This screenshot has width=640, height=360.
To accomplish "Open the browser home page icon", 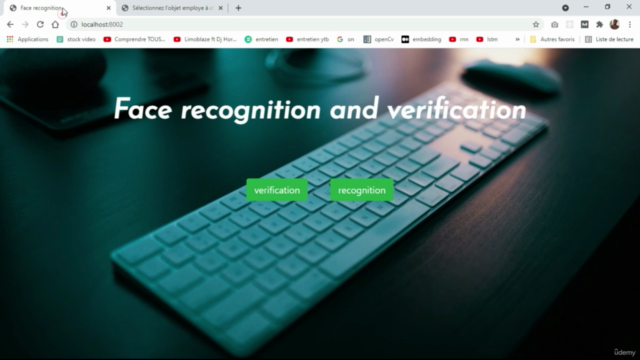I will click(55, 24).
